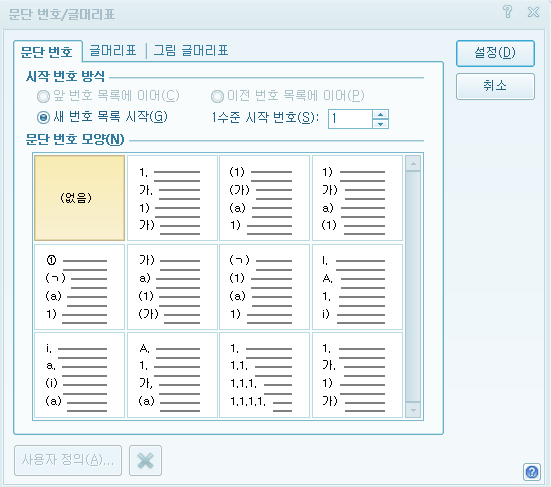
Task: Choose the (1) (가) (a) 1) numbering style
Action: 265,198
